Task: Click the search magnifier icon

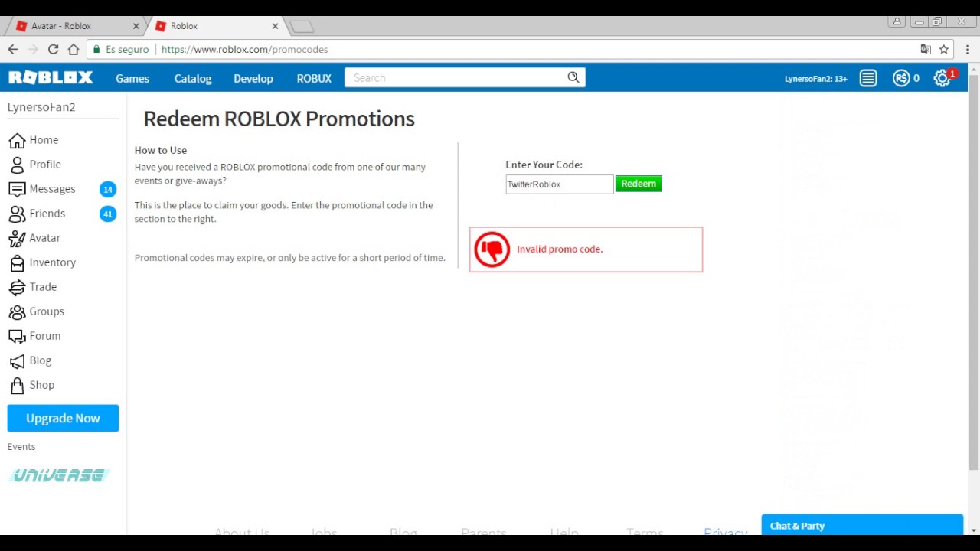Action: 573,77
